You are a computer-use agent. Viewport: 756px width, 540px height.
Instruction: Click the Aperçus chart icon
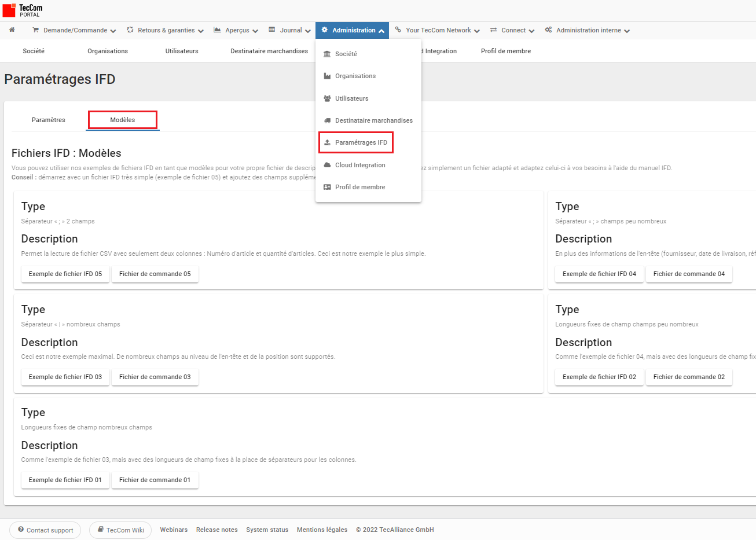pos(217,30)
